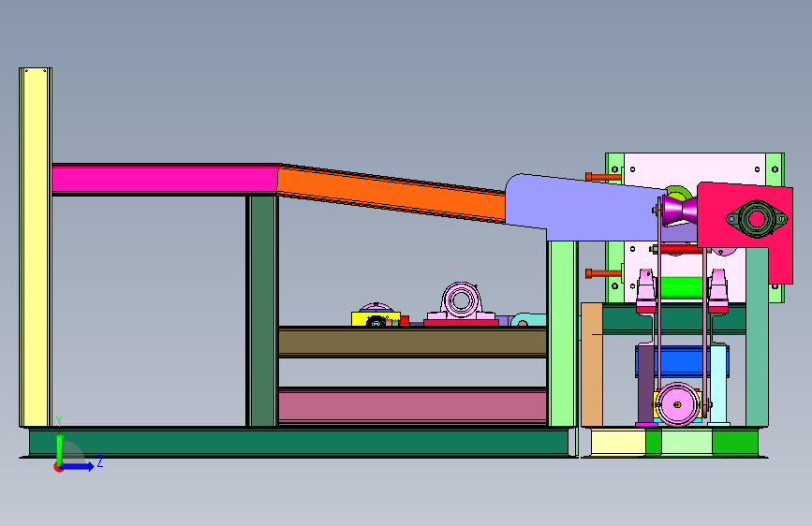Select the tall yellow vertical post
The width and height of the screenshot is (812, 526).
pyautogui.click(x=36, y=247)
